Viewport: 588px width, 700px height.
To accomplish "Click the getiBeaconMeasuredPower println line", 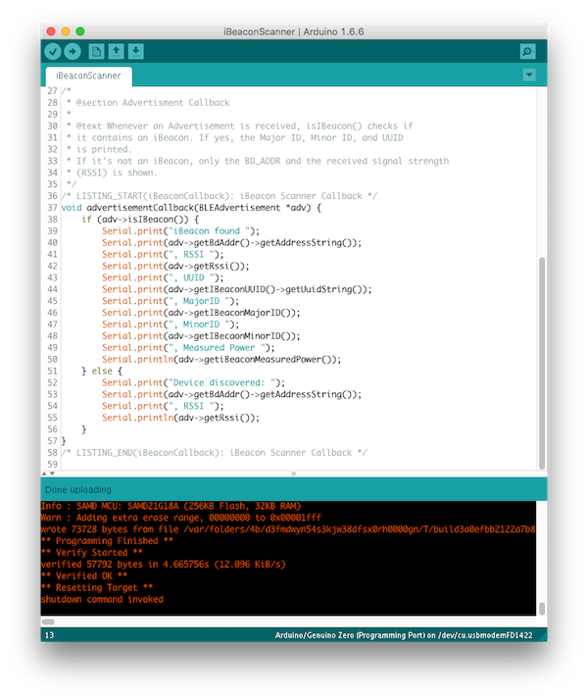I will tap(221, 360).
